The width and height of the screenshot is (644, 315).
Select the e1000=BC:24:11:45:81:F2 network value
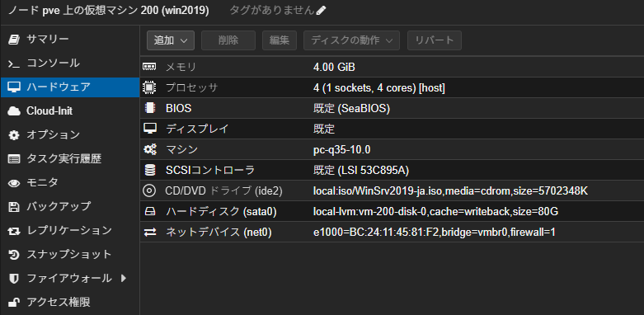pos(434,233)
